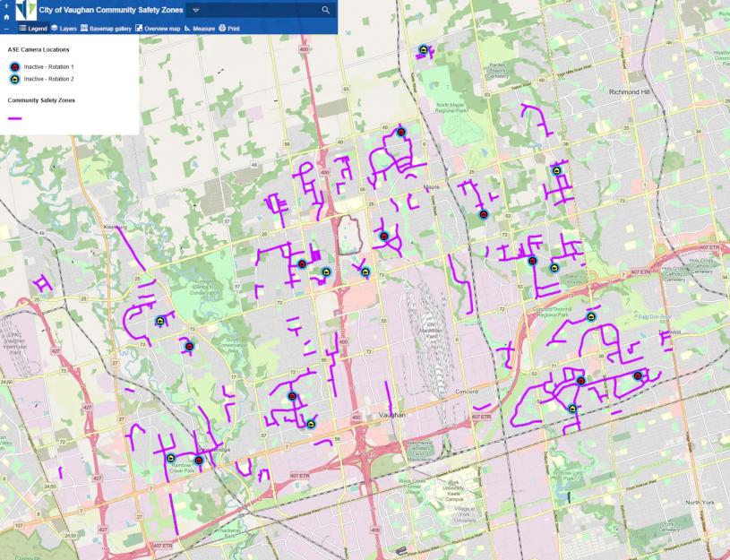Open the search source dropdown arrow
Viewport: 730px width, 560px height.
(195, 9)
